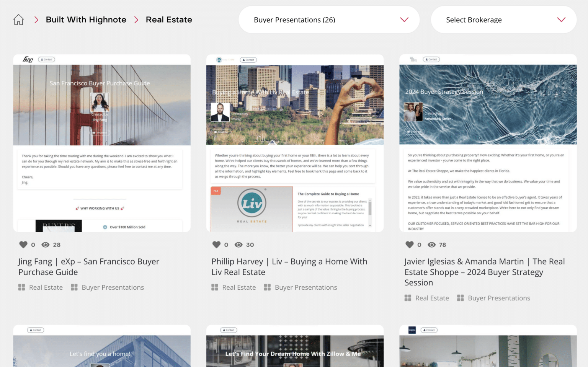The width and height of the screenshot is (588, 367).
Task: Select Built With Highnote in the breadcrumb
Action: pos(86,20)
